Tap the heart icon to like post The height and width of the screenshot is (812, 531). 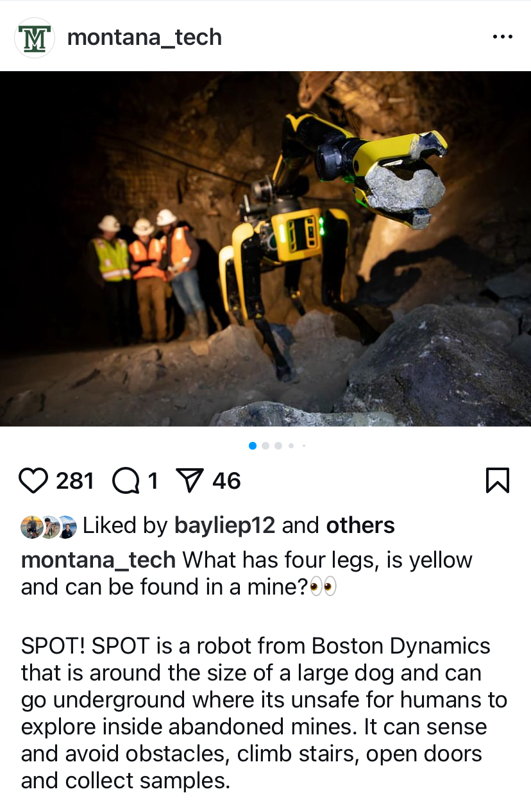tap(33, 480)
